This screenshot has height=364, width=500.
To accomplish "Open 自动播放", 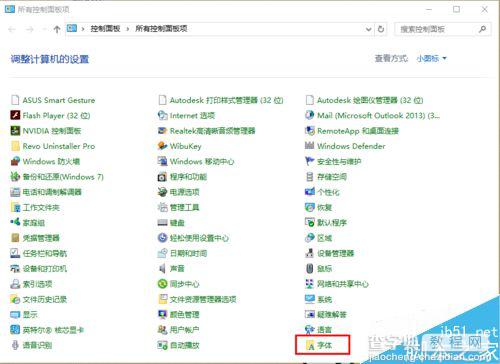I will tap(178, 345).
